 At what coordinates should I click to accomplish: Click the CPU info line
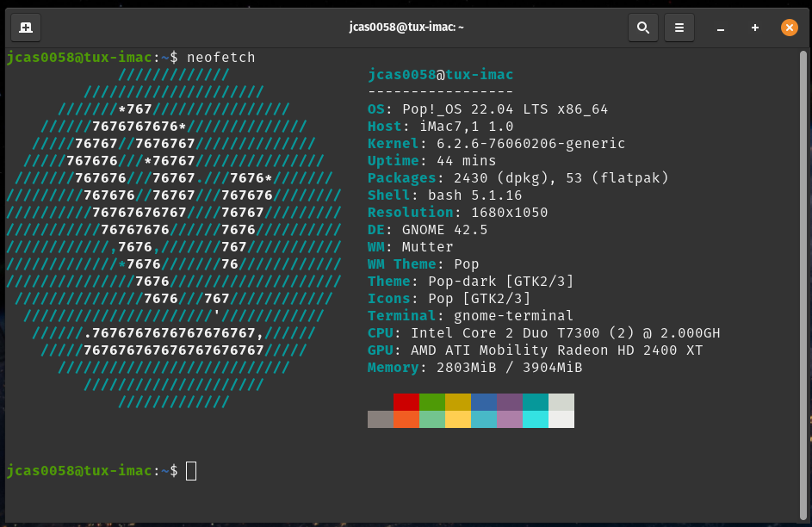543,333
